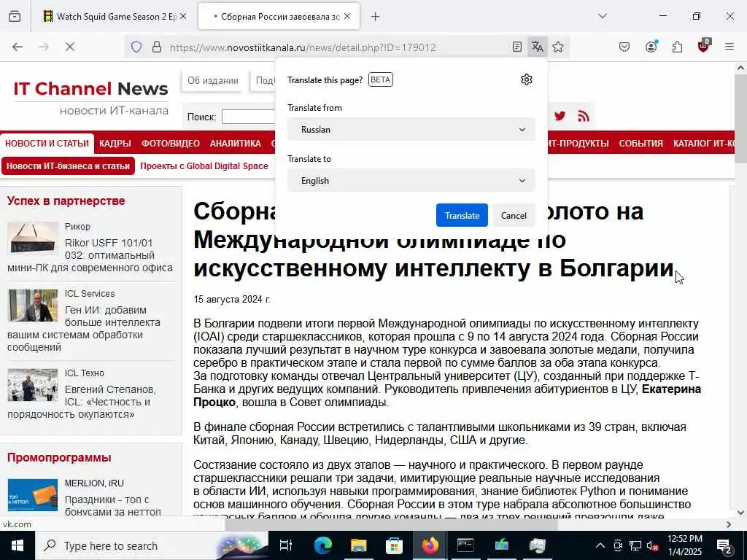The width and height of the screenshot is (747, 560).
Task: Click the translate page icon in address bar
Action: (x=538, y=47)
